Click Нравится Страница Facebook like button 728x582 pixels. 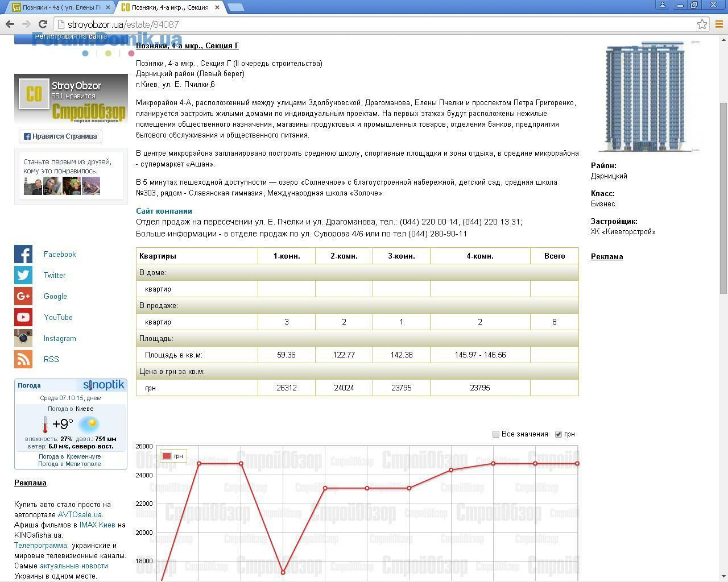60,136
